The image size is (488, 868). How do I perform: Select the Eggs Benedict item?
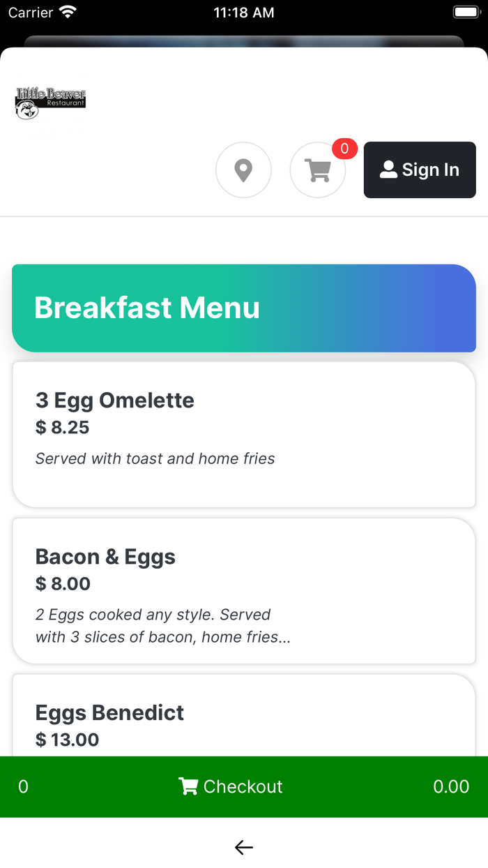click(x=110, y=712)
